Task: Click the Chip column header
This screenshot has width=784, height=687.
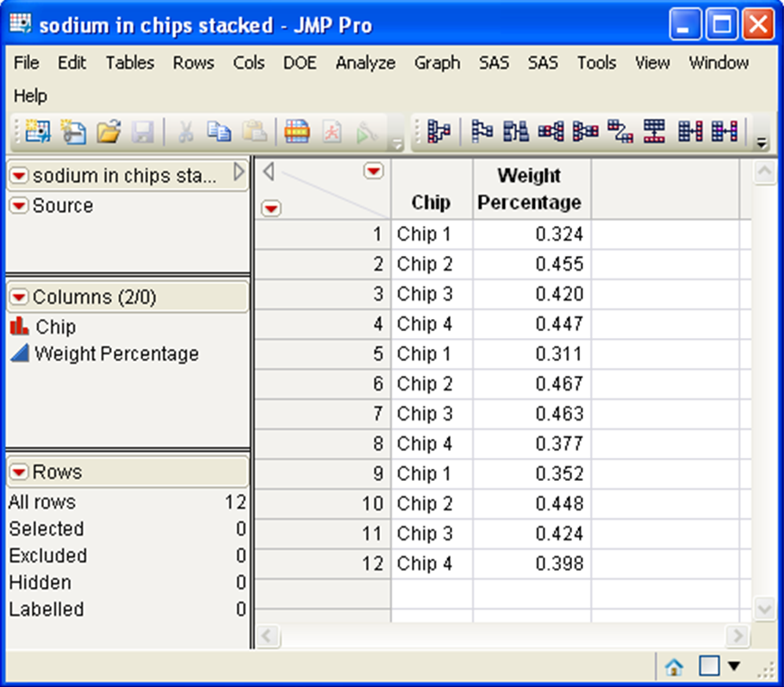Action: 431,203
